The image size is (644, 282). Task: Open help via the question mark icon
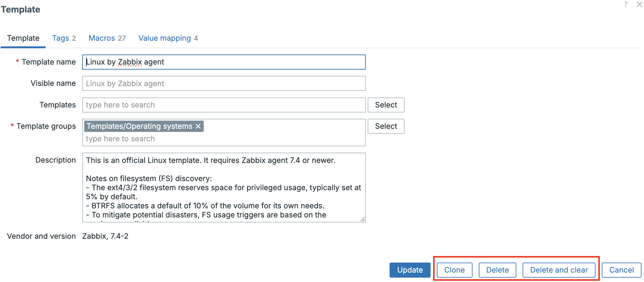(x=626, y=5)
